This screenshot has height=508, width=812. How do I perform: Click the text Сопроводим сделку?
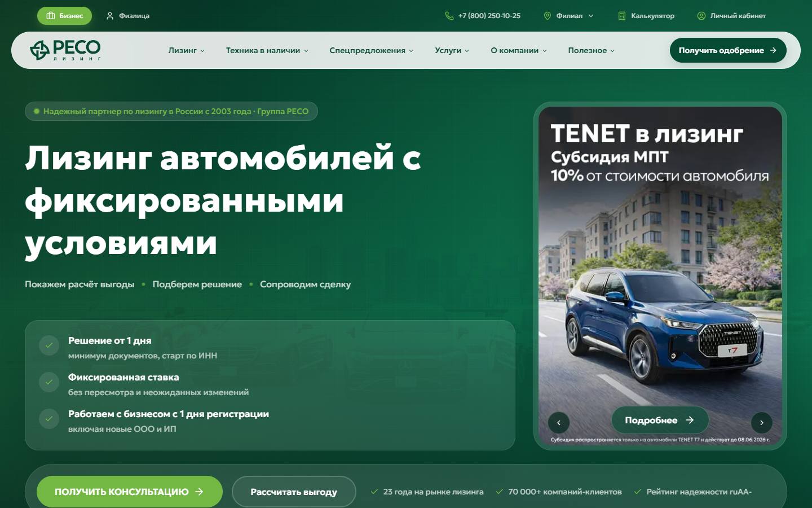(306, 284)
